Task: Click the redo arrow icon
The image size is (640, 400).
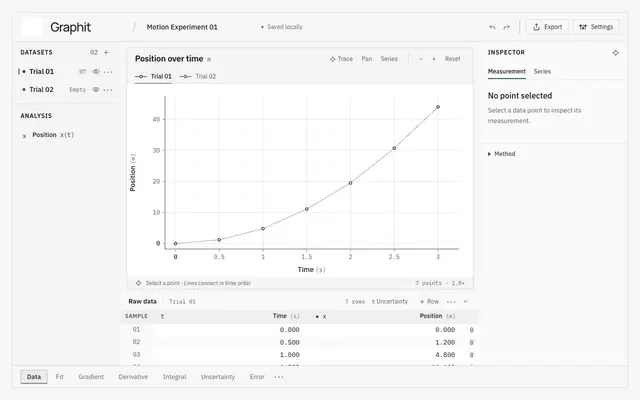Action: pyautogui.click(x=507, y=27)
